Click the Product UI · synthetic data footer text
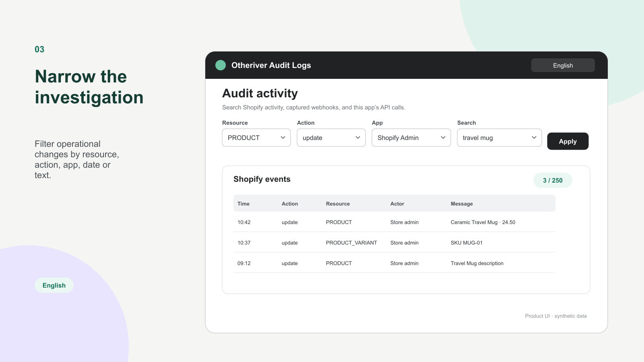The width and height of the screenshot is (644, 362). [556, 316]
